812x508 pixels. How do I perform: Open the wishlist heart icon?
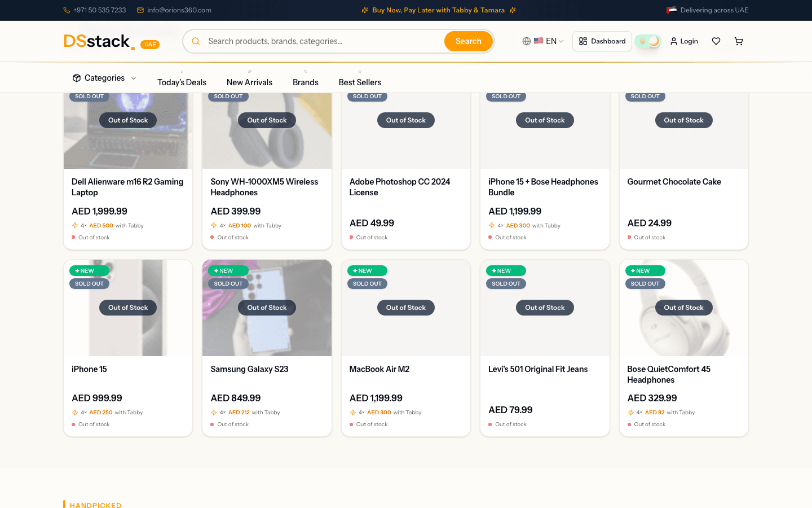click(x=716, y=41)
